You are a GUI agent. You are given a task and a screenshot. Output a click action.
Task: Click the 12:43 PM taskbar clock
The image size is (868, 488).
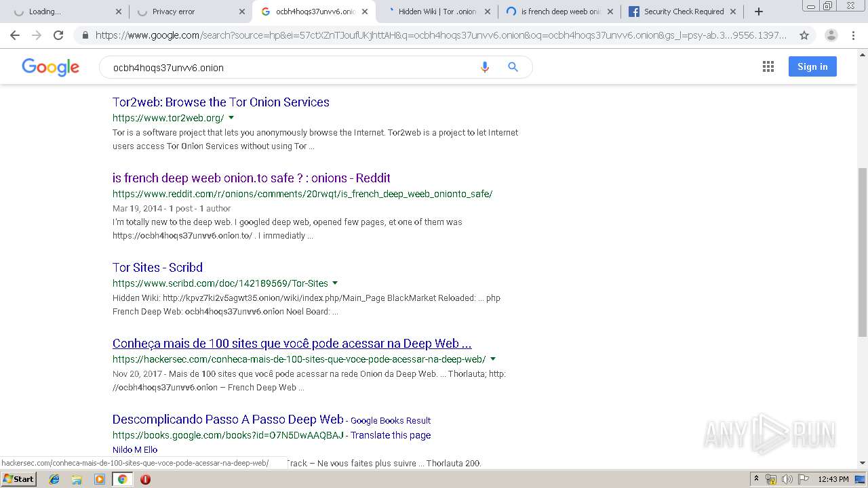pos(833,479)
